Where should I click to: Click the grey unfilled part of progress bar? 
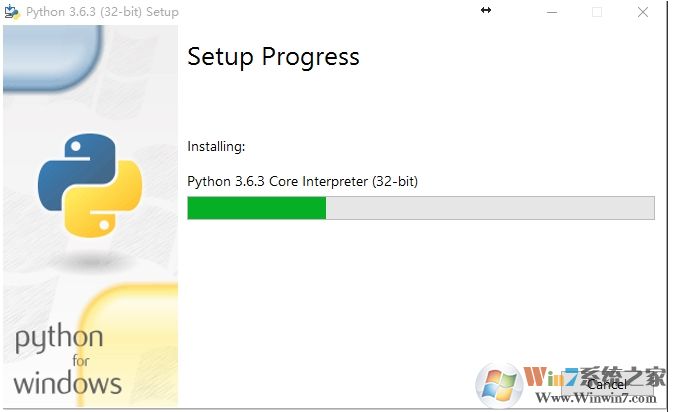(490, 208)
